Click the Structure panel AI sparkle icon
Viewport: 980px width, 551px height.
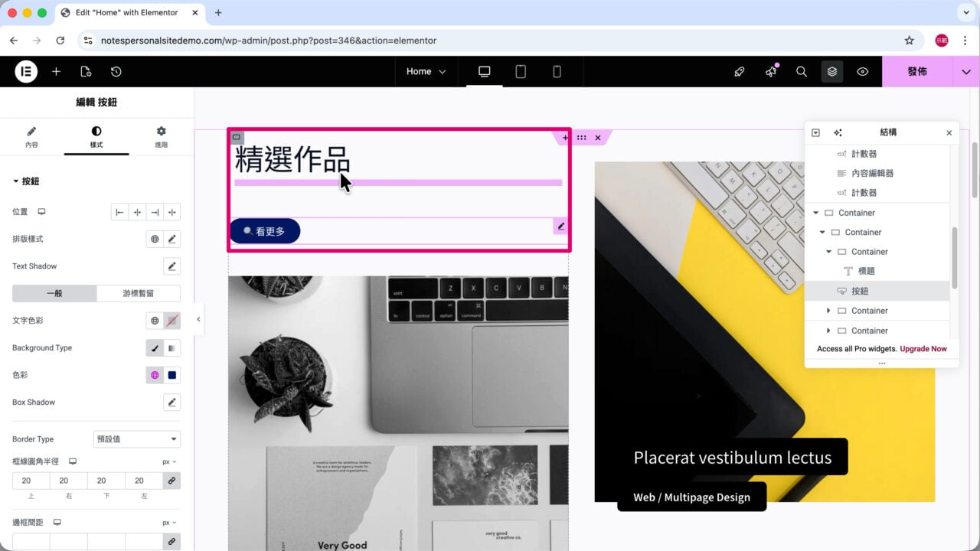pos(838,132)
